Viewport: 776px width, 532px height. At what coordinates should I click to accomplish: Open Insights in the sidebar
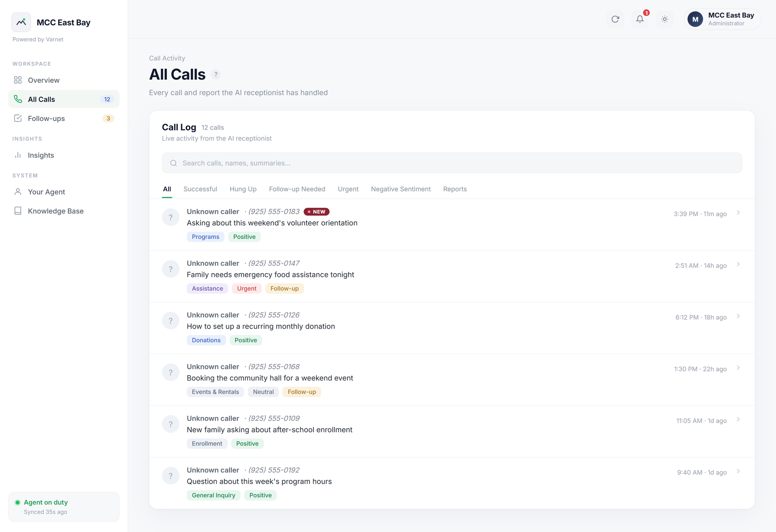64,155
